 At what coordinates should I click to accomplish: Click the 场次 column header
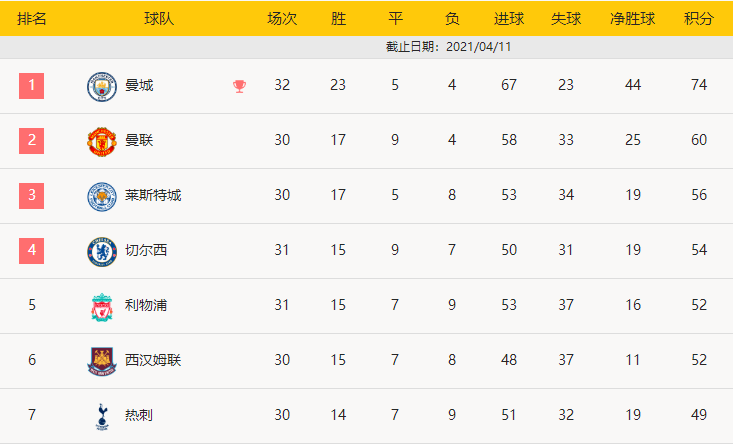pyautogui.click(x=282, y=19)
